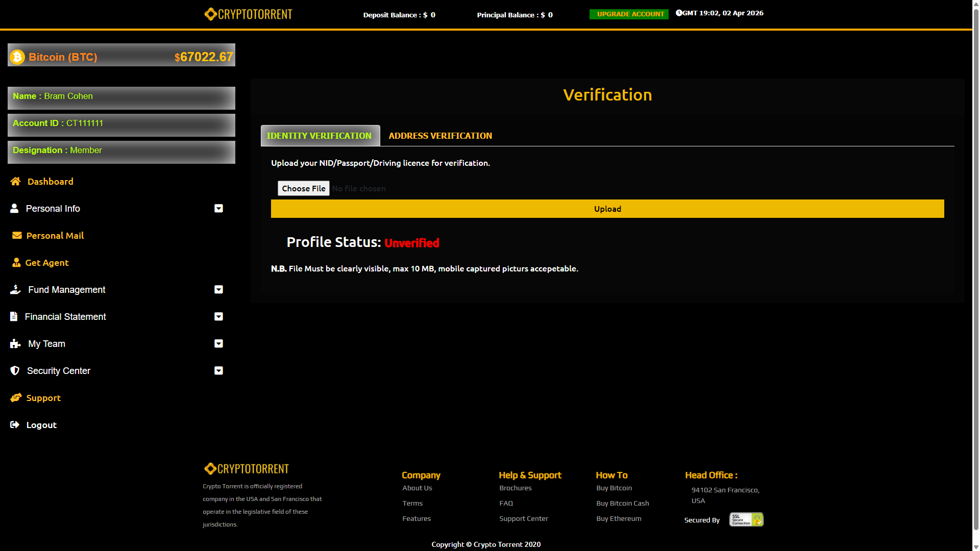Expand the Personal Info menu arrow

pos(218,208)
